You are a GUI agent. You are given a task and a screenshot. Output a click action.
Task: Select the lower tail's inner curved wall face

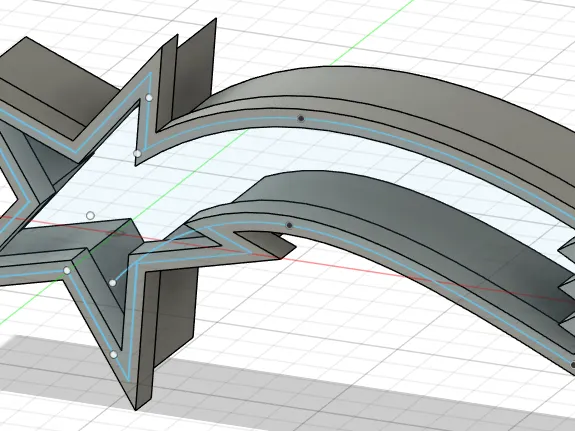coord(385,205)
